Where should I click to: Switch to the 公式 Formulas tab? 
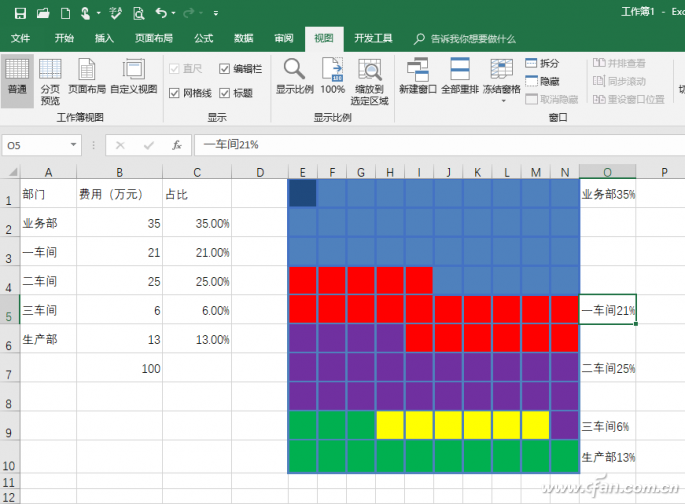(204, 38)
